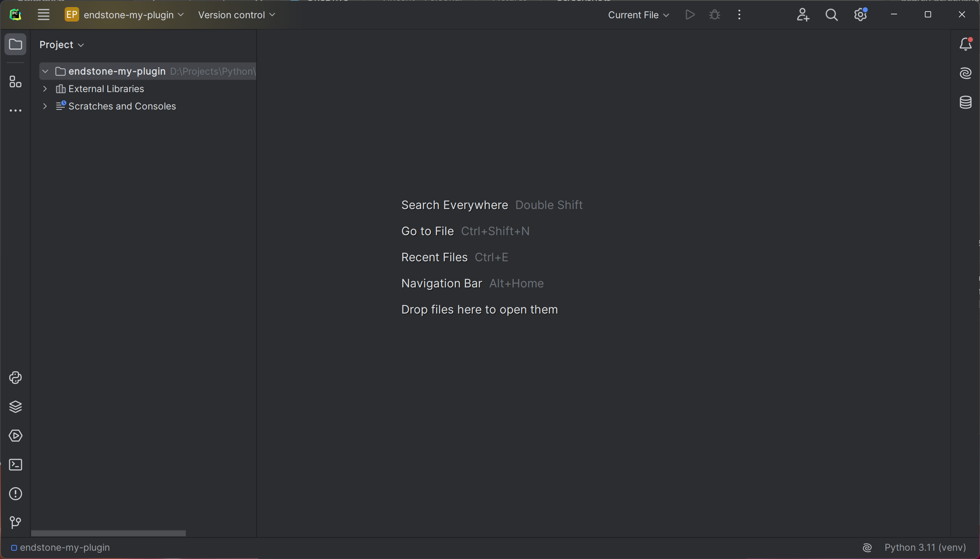Open the Python Console
980x559 pixels.
click(x=15, y=378)
